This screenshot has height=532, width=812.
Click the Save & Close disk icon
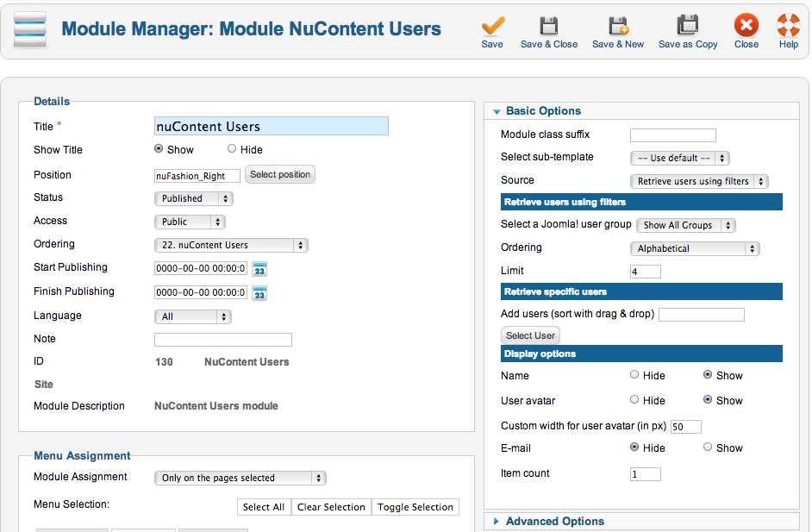(549, 25)
